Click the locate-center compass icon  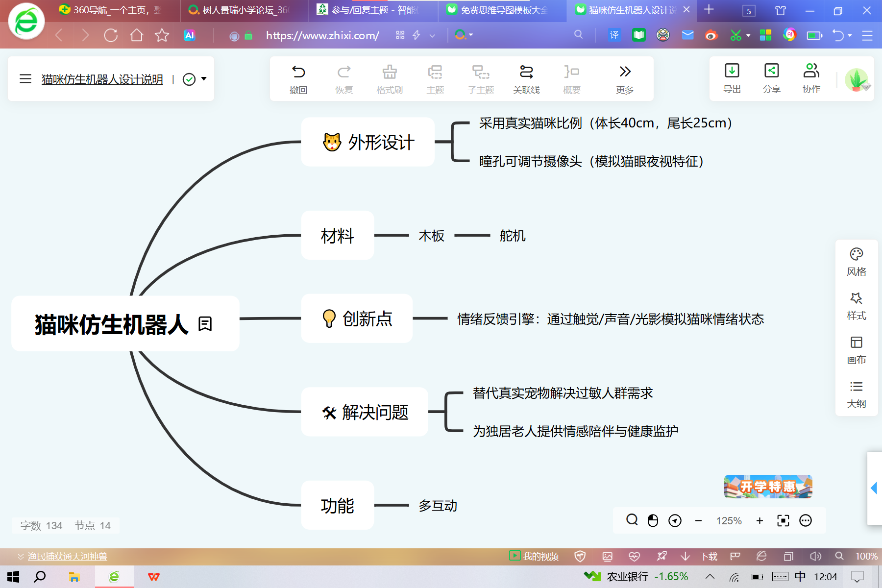point(675,520)
